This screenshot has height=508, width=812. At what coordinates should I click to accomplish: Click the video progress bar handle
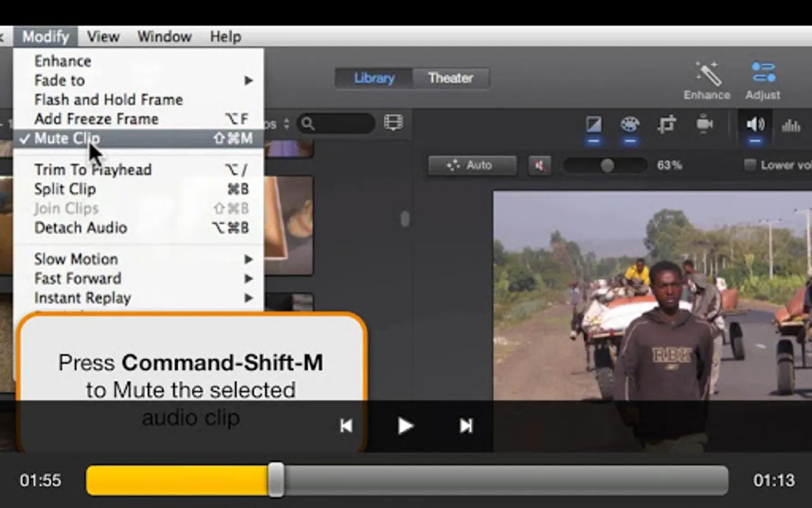coord(276,480)
